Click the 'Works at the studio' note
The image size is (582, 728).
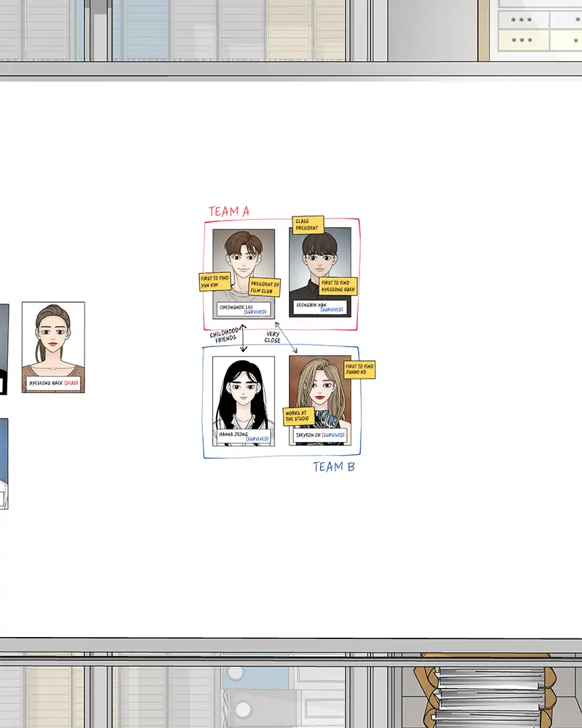[x=298, y=416]
